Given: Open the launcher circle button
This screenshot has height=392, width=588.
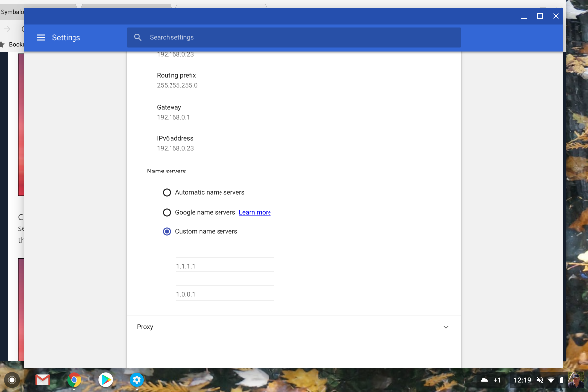Looking at the screenshot, I should click(x=12, y=379).
